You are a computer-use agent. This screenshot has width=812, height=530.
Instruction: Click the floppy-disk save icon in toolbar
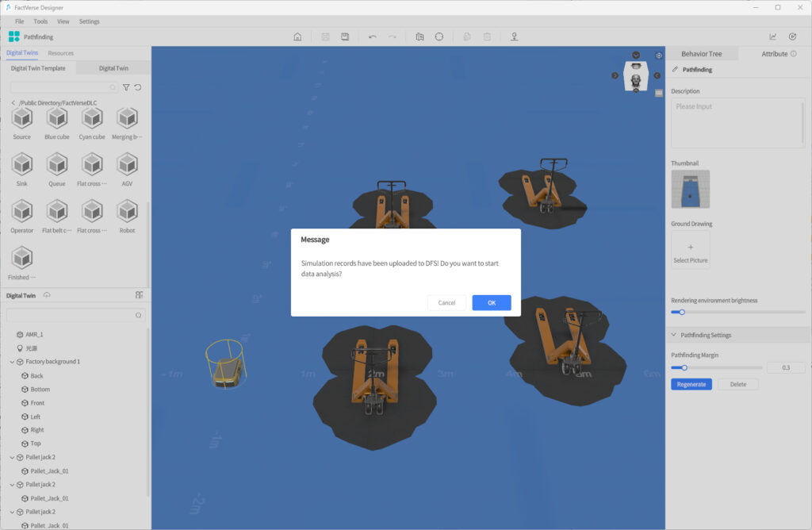click(x=345, y=36)
